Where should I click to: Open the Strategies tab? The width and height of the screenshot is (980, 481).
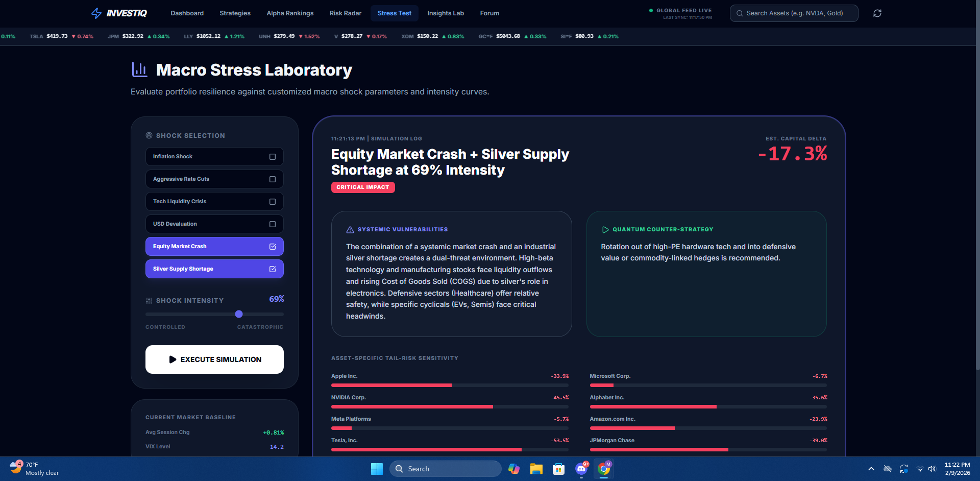(235, 13)
